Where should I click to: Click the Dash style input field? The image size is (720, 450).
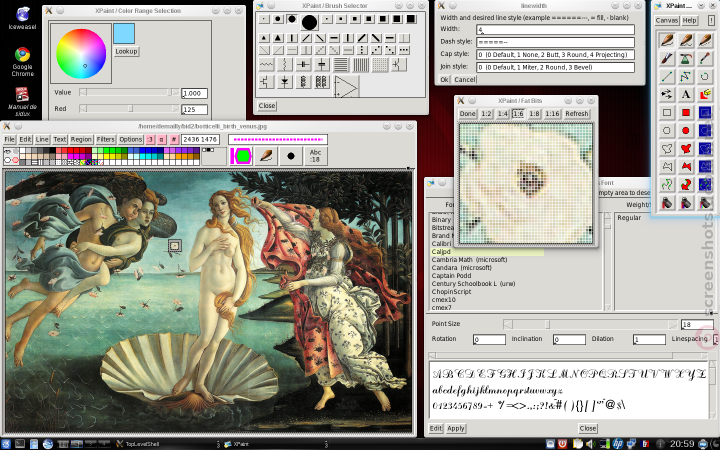click(x=556, y=42)
